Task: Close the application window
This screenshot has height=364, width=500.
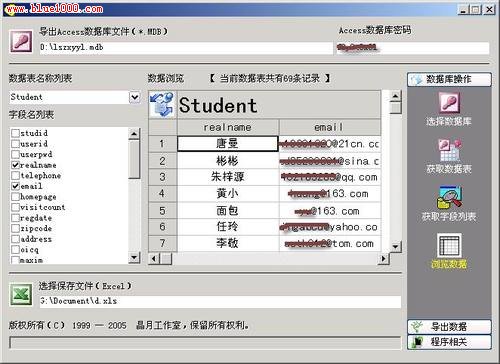Action: [489, 9]
